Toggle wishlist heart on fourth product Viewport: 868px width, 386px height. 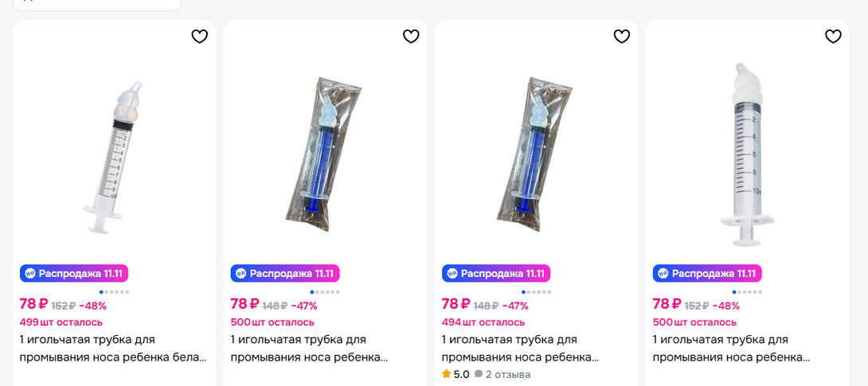tap(833, 36)
